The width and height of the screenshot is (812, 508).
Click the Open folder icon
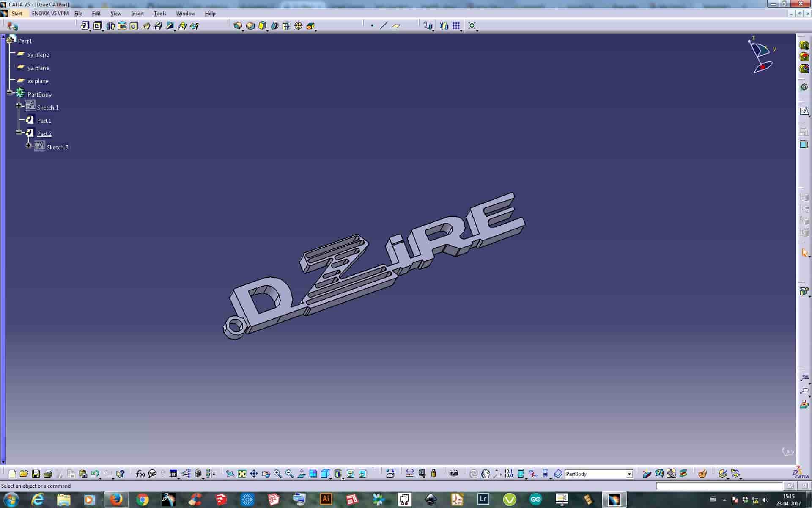point(24,474)
